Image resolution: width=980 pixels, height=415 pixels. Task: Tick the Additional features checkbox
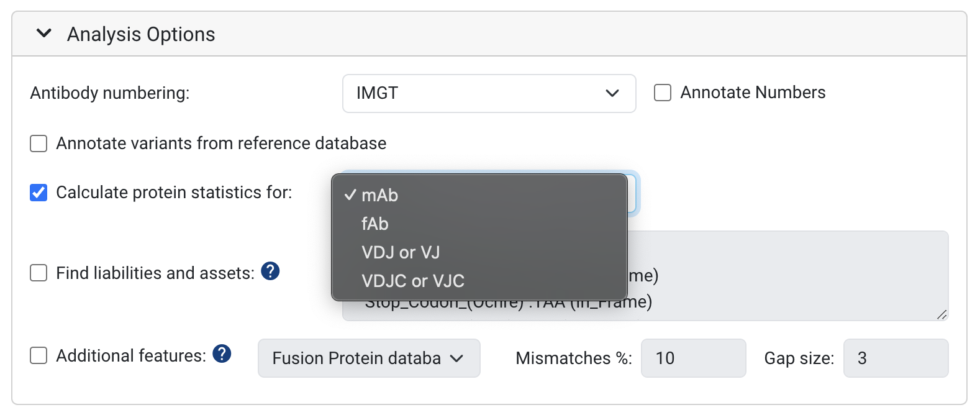point(39,355)
